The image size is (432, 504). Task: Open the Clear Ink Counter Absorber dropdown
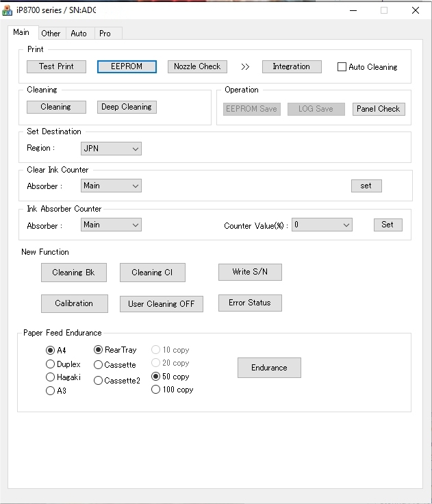coord(111,186)
